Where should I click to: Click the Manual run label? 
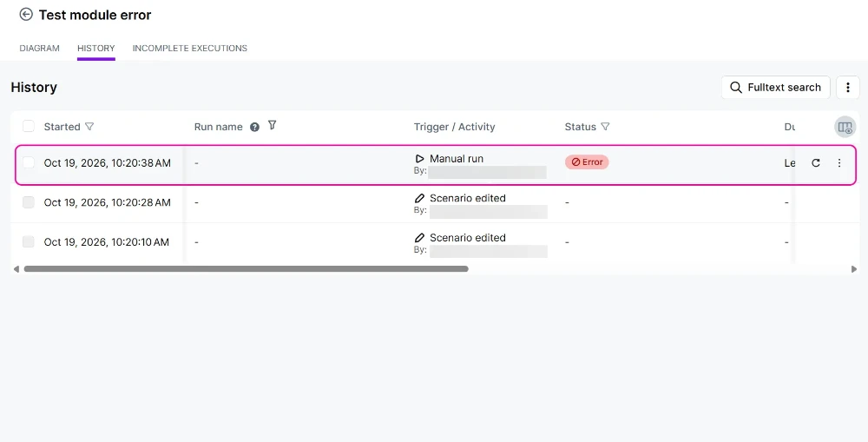pos(457,158)
